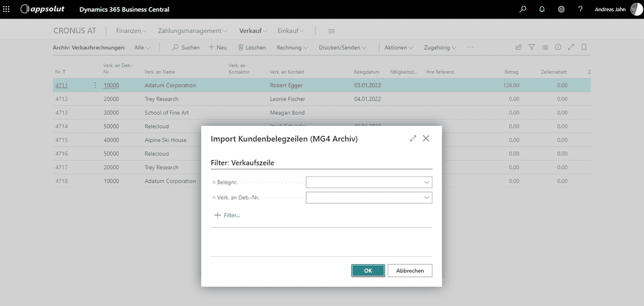Image resolution: width=644 pixels, height=306 pixels.
Task: Click the Abbrechen button
Action: click(409, 270)
